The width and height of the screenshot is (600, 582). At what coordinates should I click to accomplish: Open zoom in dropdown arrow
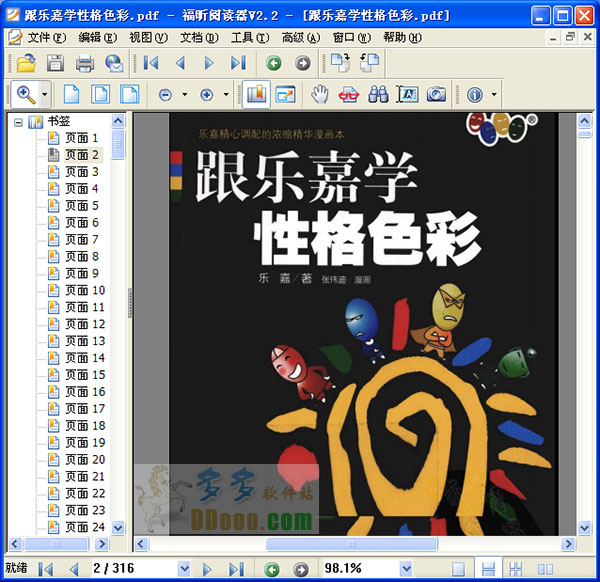[226, 94]
